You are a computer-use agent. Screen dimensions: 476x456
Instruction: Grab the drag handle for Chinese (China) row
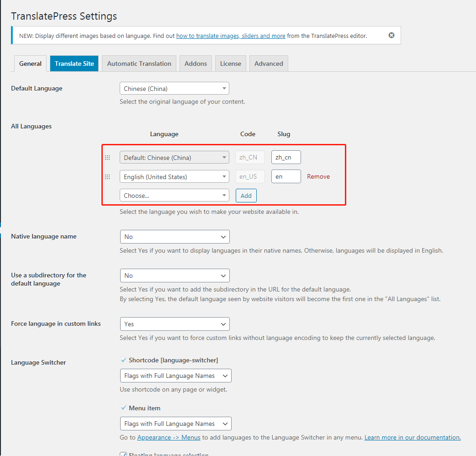pos(107,158)
